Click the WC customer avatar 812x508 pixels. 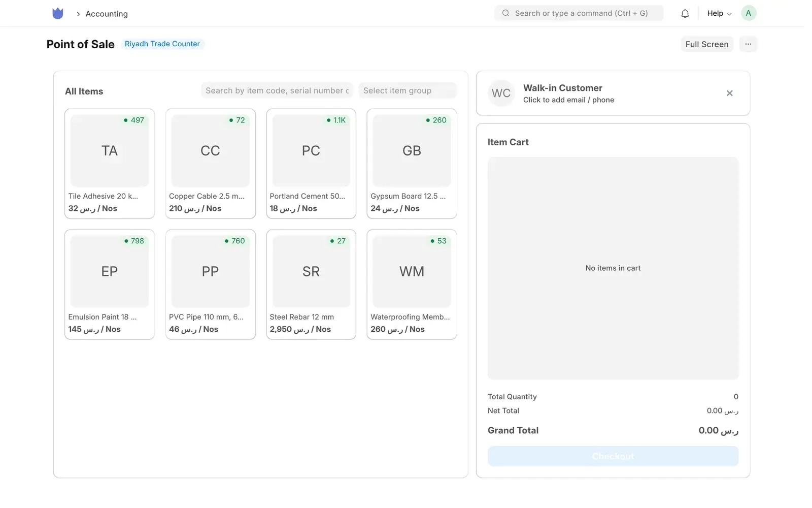point(501,93)
